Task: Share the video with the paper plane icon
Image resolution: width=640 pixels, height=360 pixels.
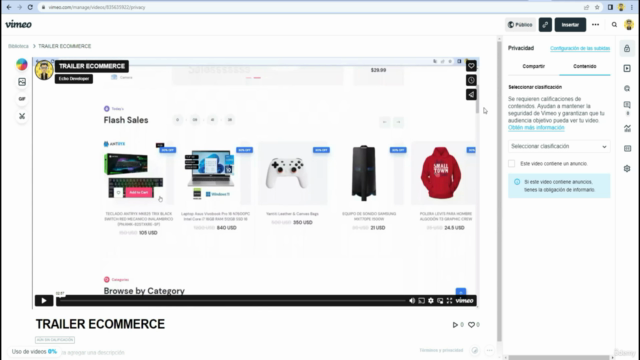Action: click(x=471, y=94)
